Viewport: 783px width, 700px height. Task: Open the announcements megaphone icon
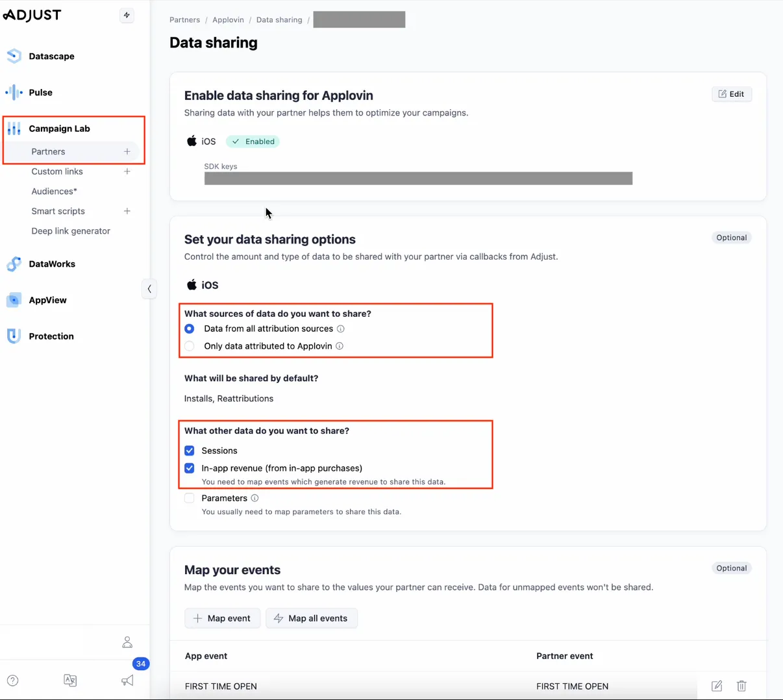(127, 680)
